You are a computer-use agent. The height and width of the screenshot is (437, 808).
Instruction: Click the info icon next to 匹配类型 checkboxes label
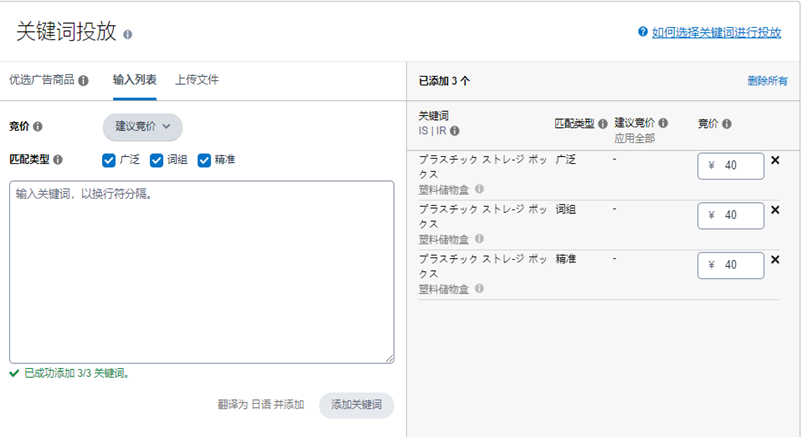[x=58, y=159]
